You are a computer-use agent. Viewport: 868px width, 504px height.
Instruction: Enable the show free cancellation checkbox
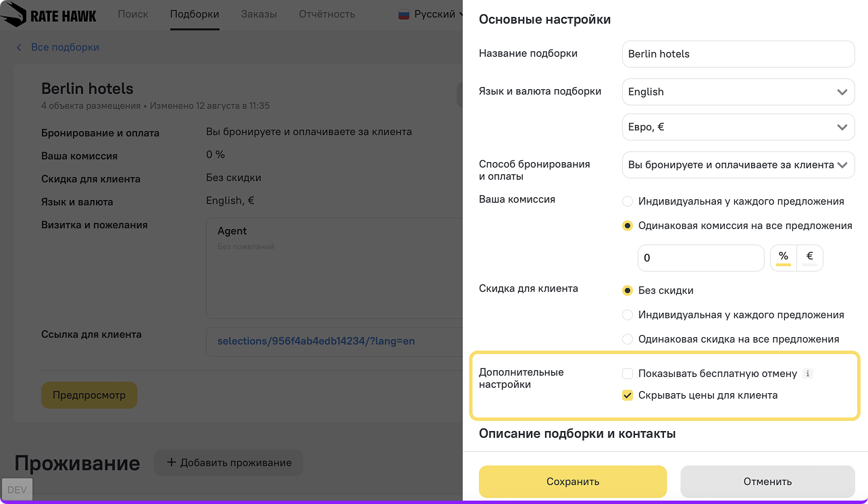pos(628,374)
